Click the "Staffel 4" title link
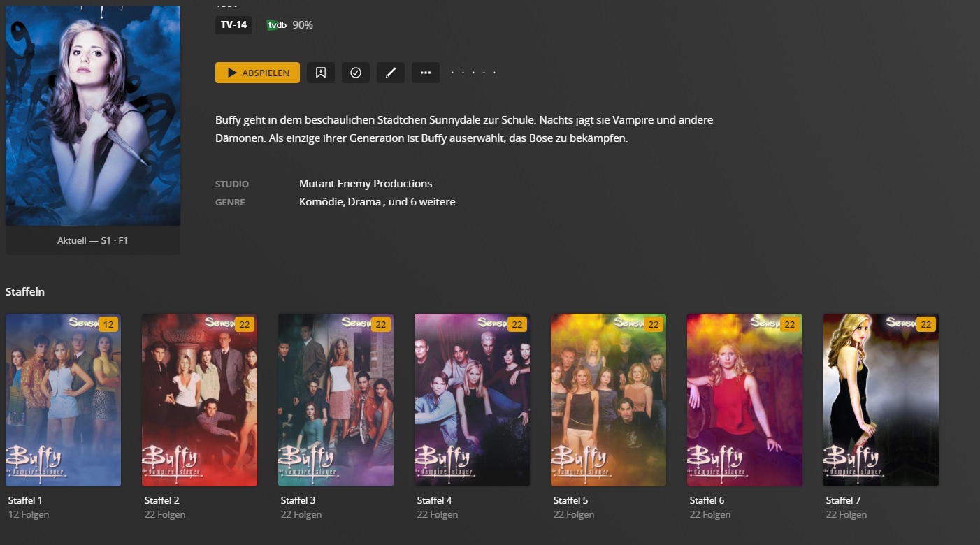Screen dimensions: 980x545 [x=435, y=500]
